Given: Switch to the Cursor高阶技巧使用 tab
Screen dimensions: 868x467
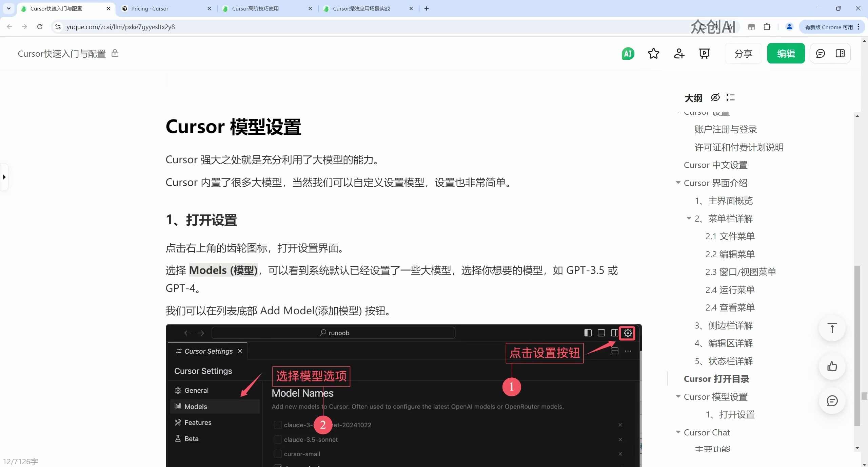Looking at the screenshot, I should pos(267,8).
